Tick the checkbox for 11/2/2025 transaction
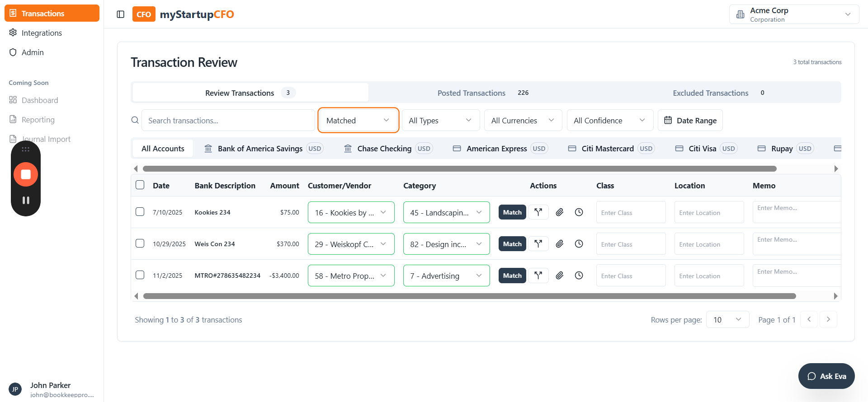This screenshot has height=402, width=868. coord(140,275)
